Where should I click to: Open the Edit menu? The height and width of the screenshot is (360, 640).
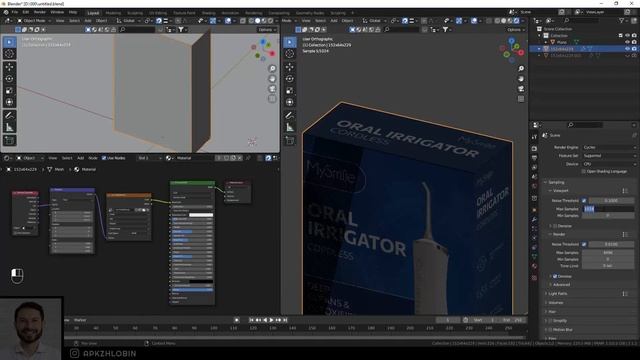click(x=26, y=12)
